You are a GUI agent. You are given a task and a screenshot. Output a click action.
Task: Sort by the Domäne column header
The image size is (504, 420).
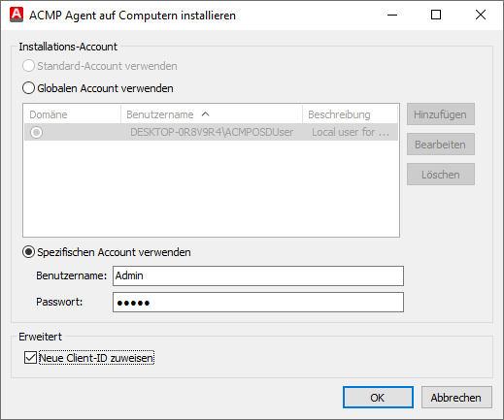pyautogui.click(x=72, y=114)
